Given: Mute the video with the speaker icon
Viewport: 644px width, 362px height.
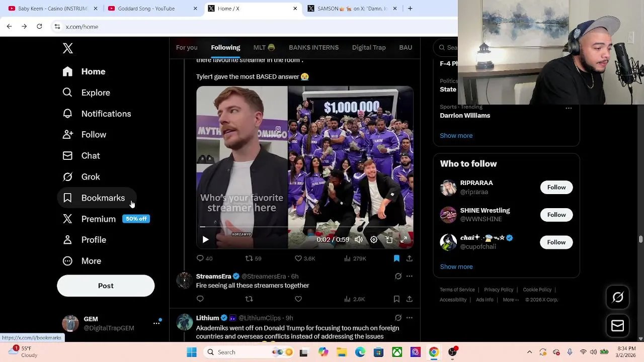Looking at the screenshot, I should (x=358, y=240).
